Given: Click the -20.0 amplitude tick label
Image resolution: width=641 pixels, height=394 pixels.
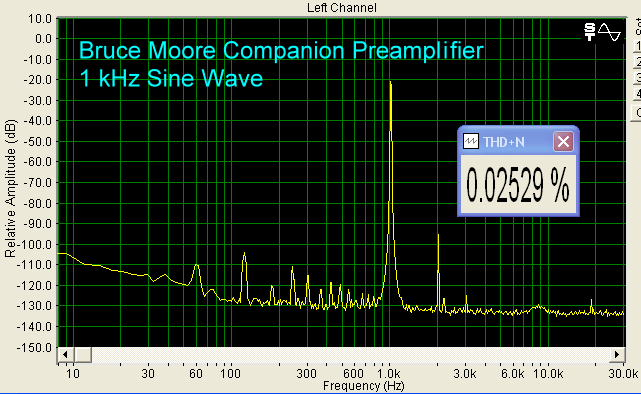Looking at the screenshot, I should [38, 80].
